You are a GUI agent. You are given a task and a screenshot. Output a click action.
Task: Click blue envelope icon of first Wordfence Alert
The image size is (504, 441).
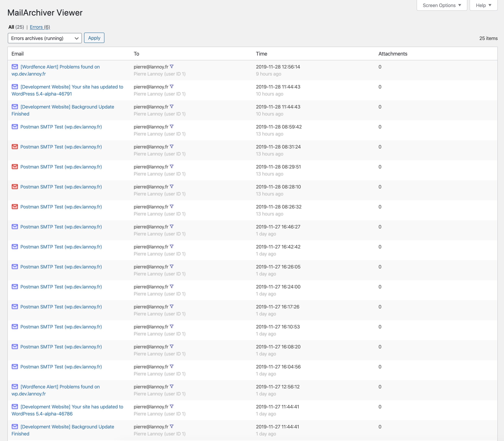[15, 67]
